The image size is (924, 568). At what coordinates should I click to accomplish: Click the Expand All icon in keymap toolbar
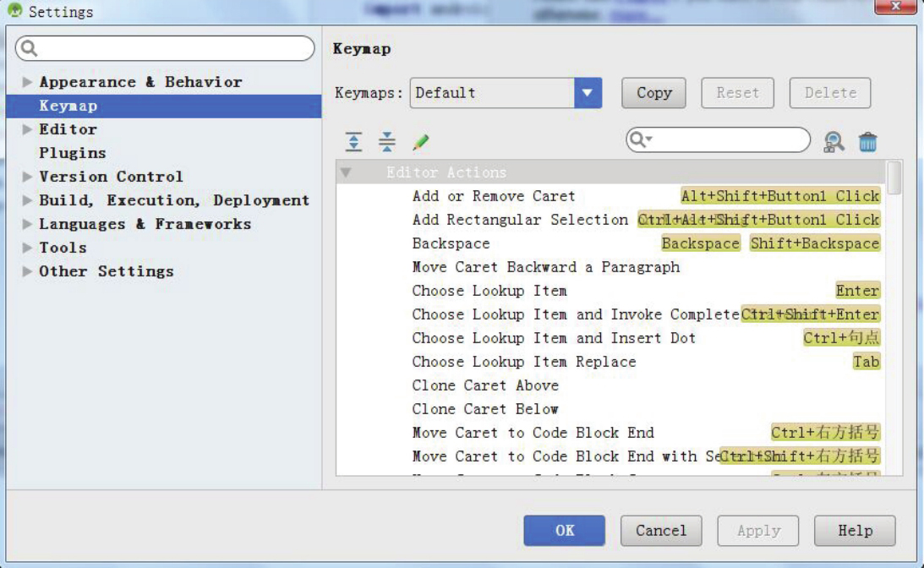pos(353,141)
